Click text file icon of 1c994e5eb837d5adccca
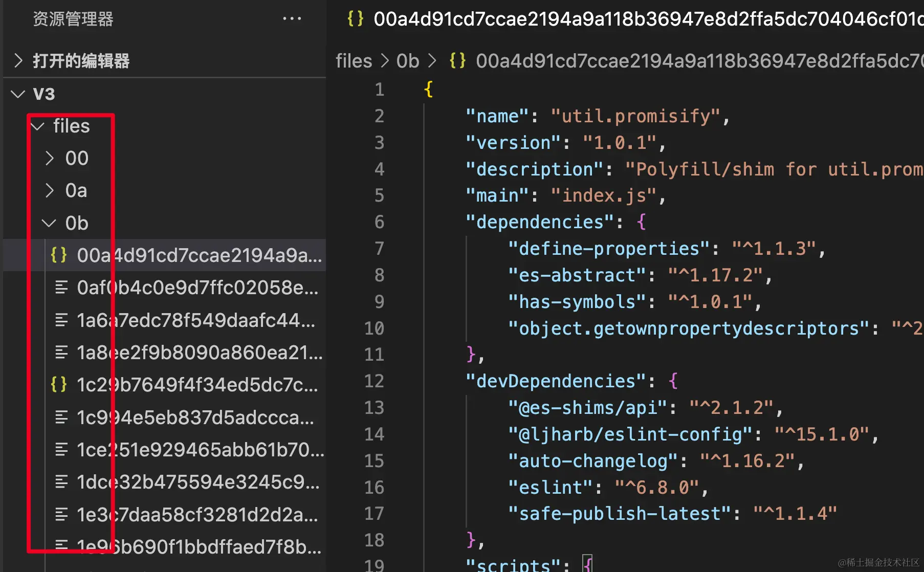 [x=61, y=417]
